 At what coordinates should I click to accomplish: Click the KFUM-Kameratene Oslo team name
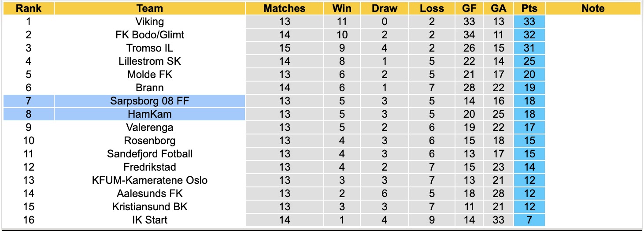[x=150, y=180]
